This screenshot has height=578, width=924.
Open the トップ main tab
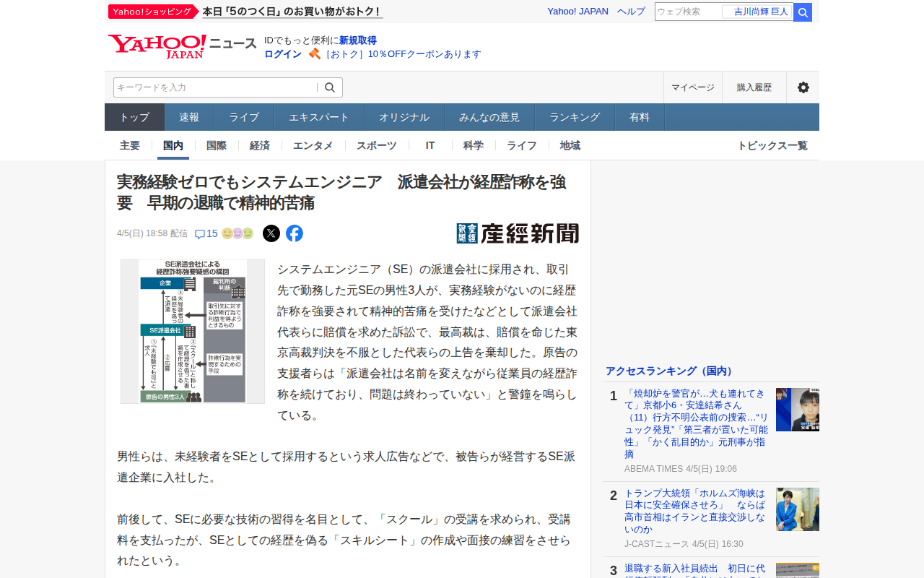135,117
